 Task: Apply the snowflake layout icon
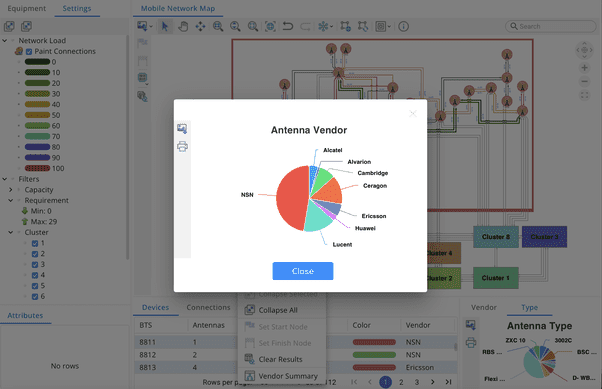tap(323, 26)
